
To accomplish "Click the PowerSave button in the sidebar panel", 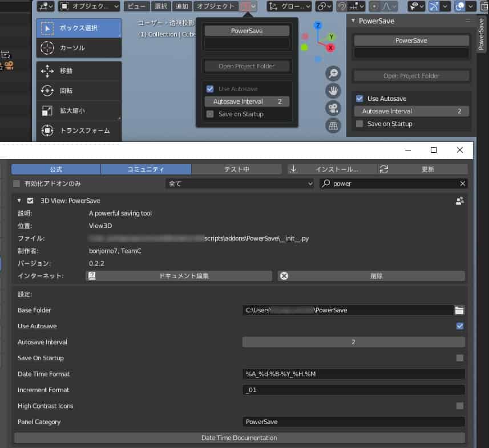I will coord(411,40).
